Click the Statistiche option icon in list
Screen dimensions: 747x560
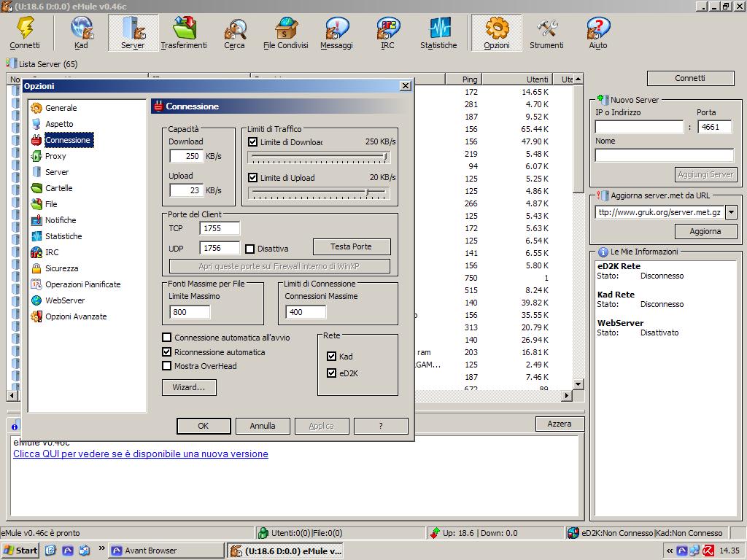coord(36,236)
